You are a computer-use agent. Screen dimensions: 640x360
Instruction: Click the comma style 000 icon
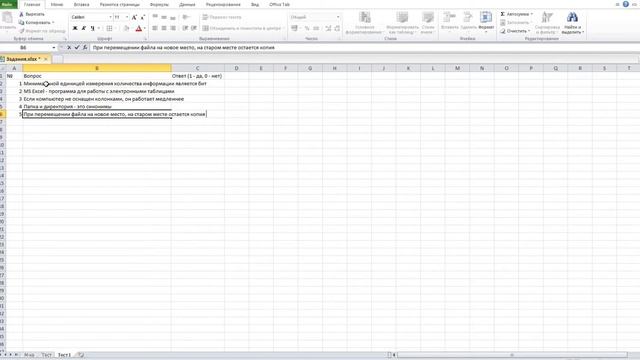pos(316,28)
